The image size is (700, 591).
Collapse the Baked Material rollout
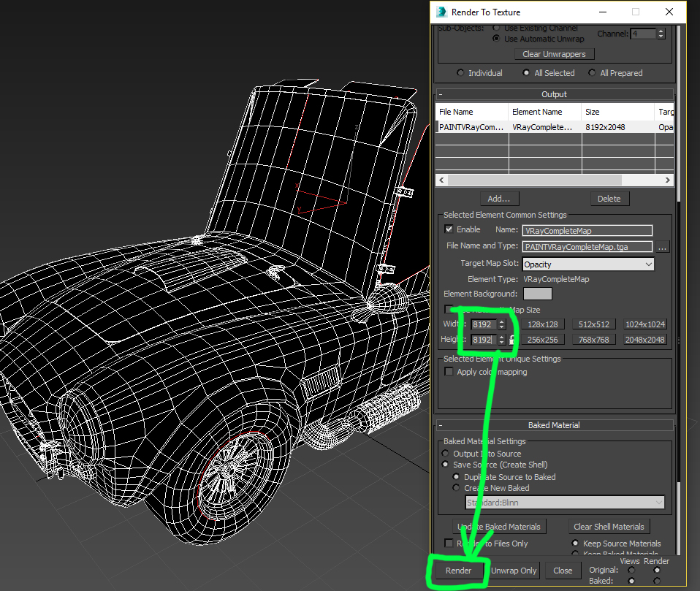click(x=441, y=425)
